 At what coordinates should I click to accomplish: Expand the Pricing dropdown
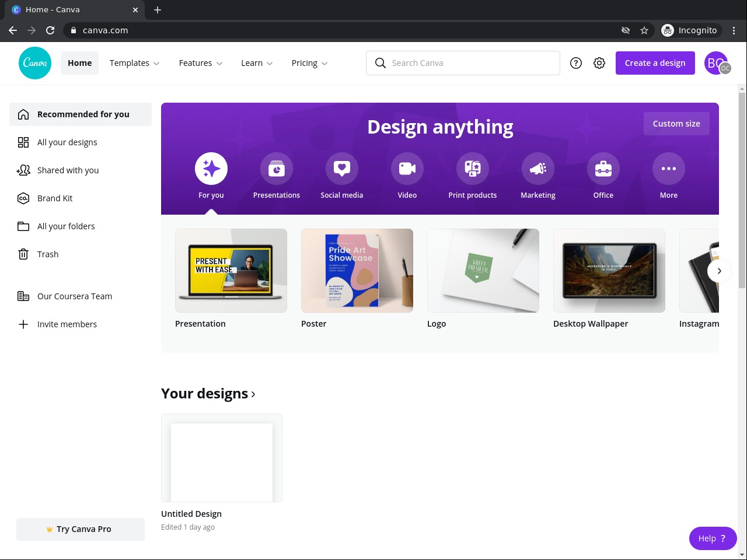(309, 63)
